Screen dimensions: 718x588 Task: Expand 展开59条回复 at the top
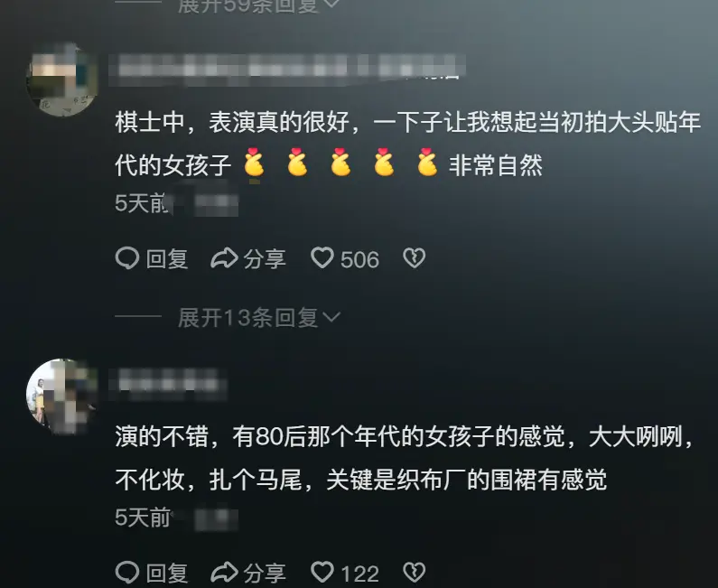tap(258, 5)
